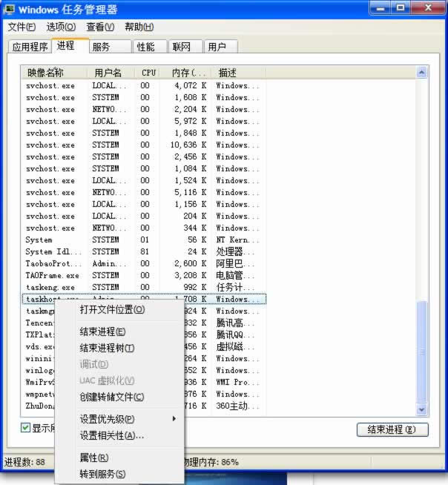Open the 文件(F) menu
The image size is (448, 485).
point(22,27)
